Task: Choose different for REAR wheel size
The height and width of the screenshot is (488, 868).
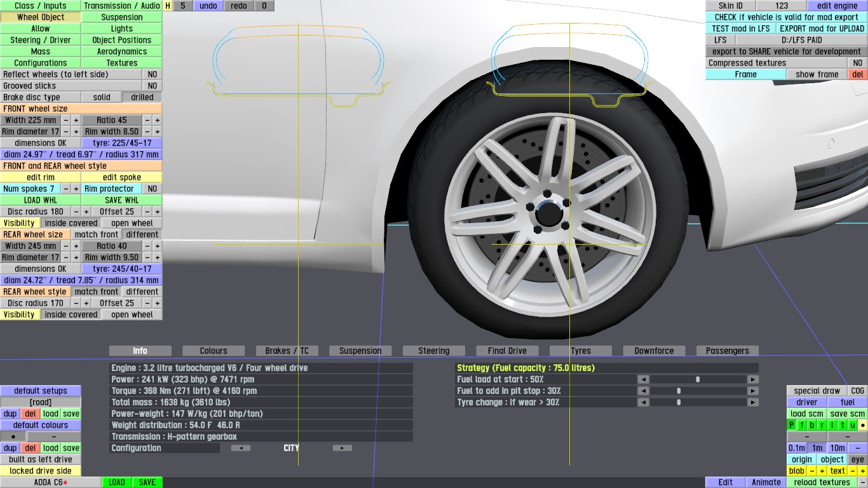Action: coord(142,234)
